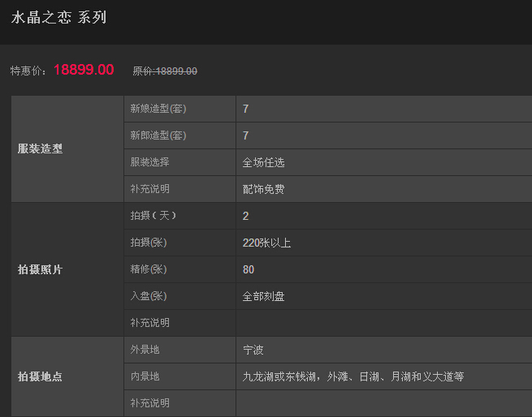
Task: Select the 全场任选 value cell
Action: tap(384, 162)
